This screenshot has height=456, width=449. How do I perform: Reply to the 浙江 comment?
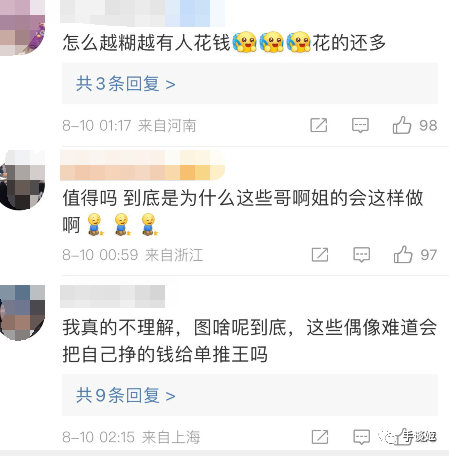click(x=362, y=255)
